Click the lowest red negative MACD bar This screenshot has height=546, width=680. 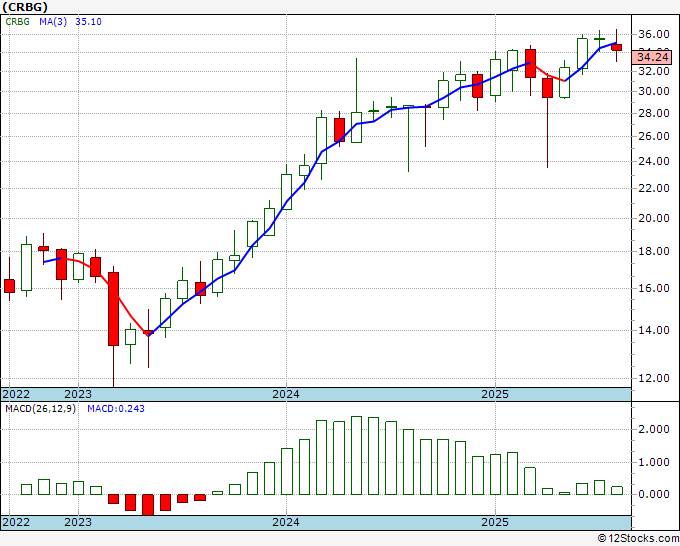coord(148,505)
